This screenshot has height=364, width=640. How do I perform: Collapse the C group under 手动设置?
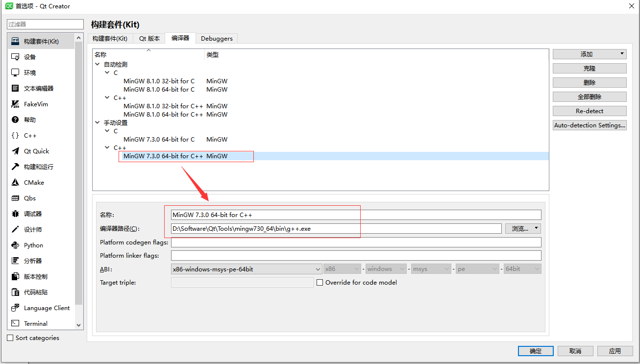107,131
